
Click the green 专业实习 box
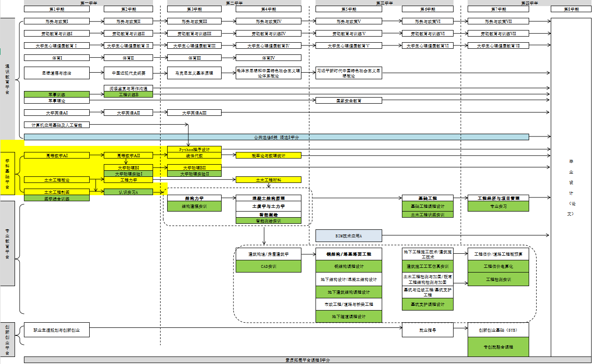click(498, 206)
